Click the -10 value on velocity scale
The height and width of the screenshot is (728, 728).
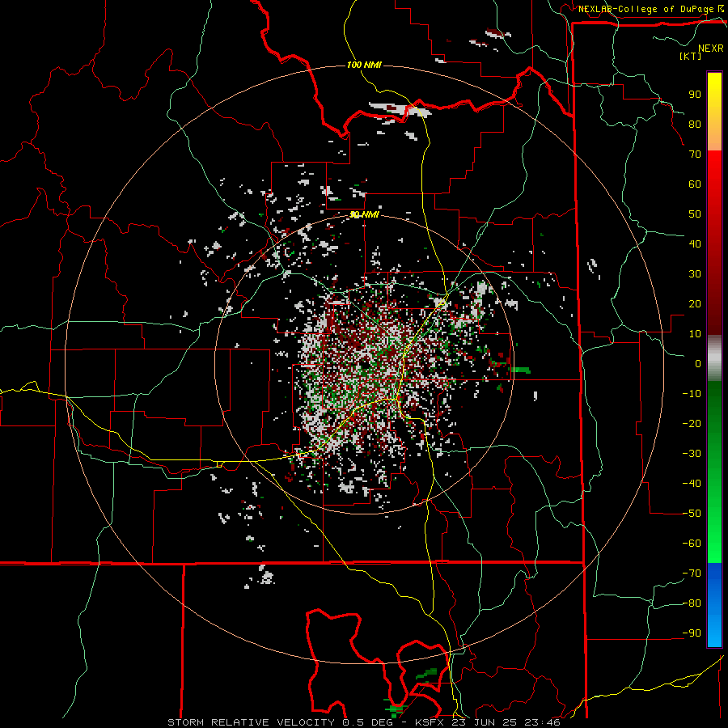pyautogui.click(x=692, y=394)
